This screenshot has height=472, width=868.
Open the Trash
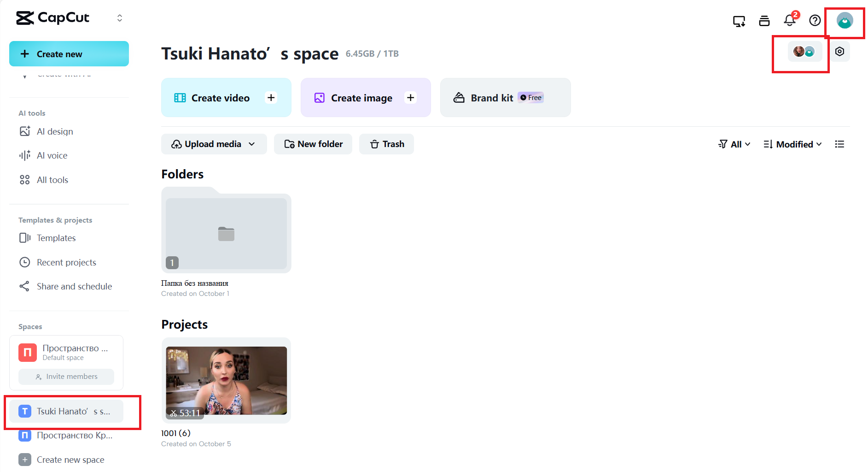click(x=387, y=144)
